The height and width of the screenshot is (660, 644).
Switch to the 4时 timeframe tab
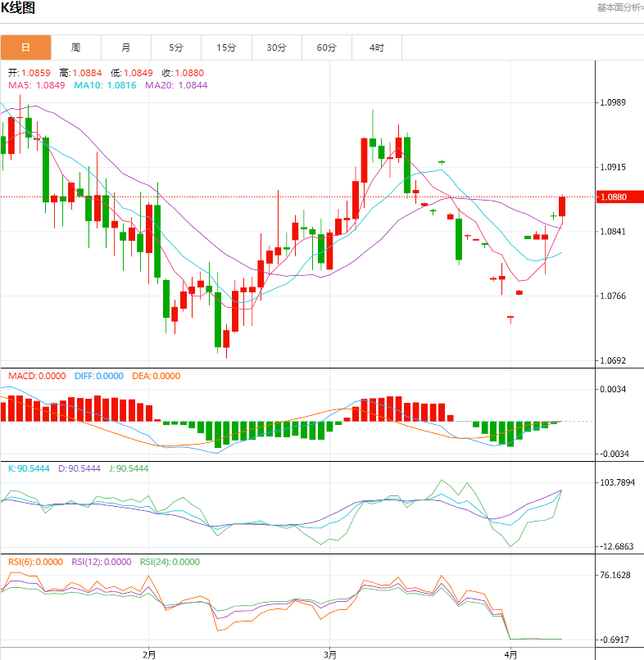coord(377,47)
